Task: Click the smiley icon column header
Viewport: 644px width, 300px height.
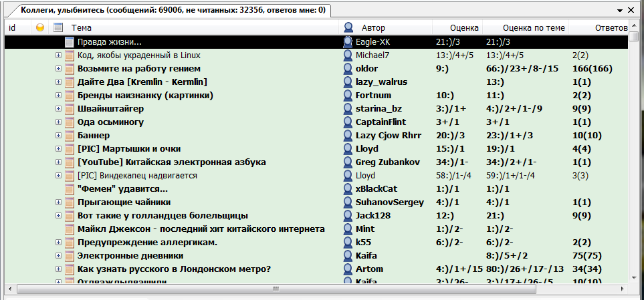Action: (40, 27)
